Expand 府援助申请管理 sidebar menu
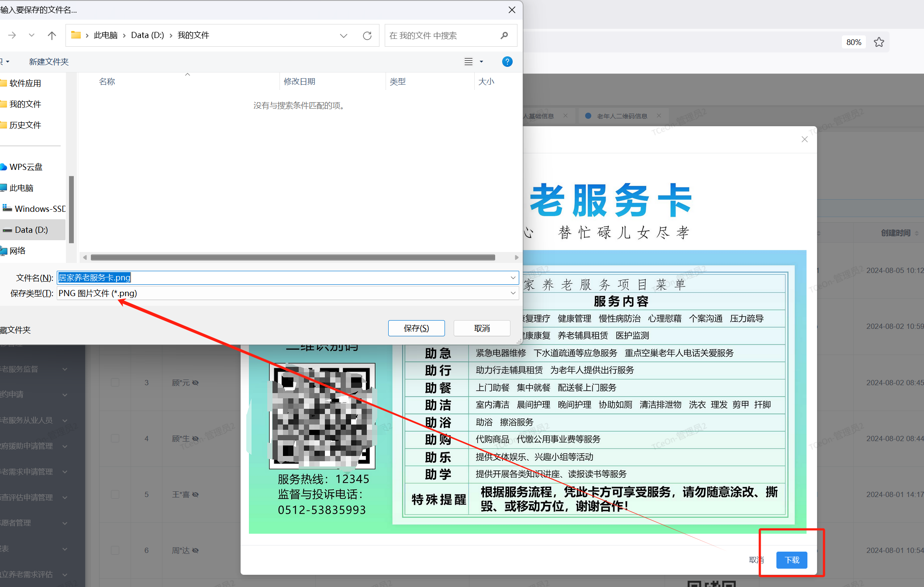The width and height of the screenshot is (924, 587). tap(35, 446)
